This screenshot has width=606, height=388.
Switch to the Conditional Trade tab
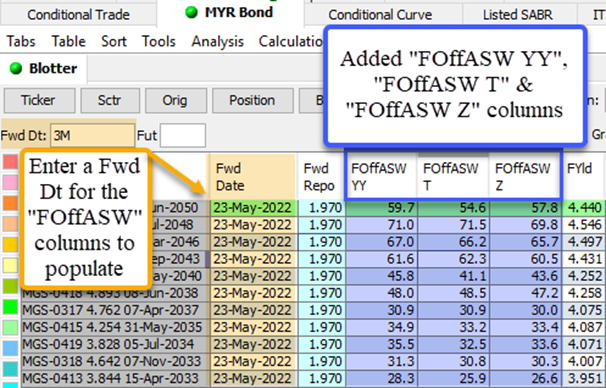pyautogui.click(x=78, y=15)
